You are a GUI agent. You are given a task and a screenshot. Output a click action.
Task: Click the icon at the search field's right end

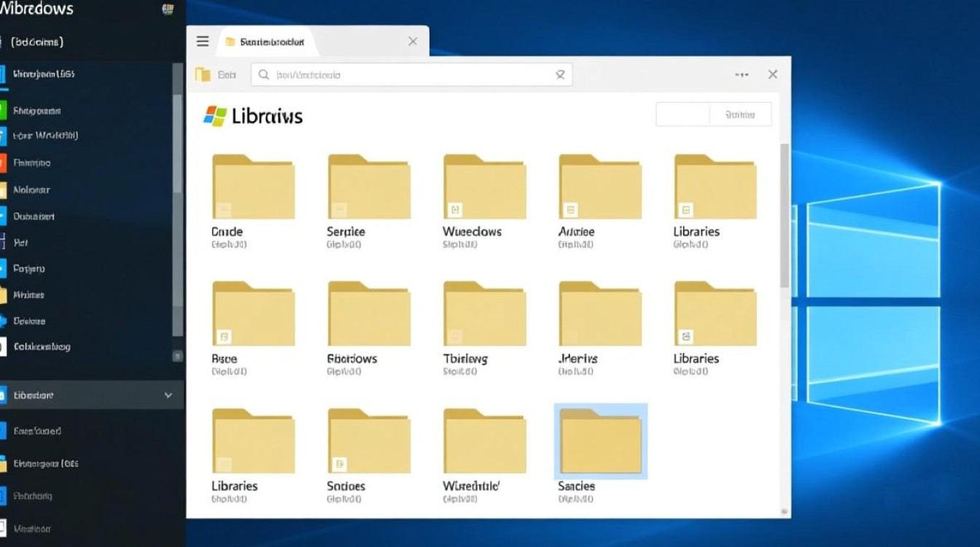click(x=560, y=74)
